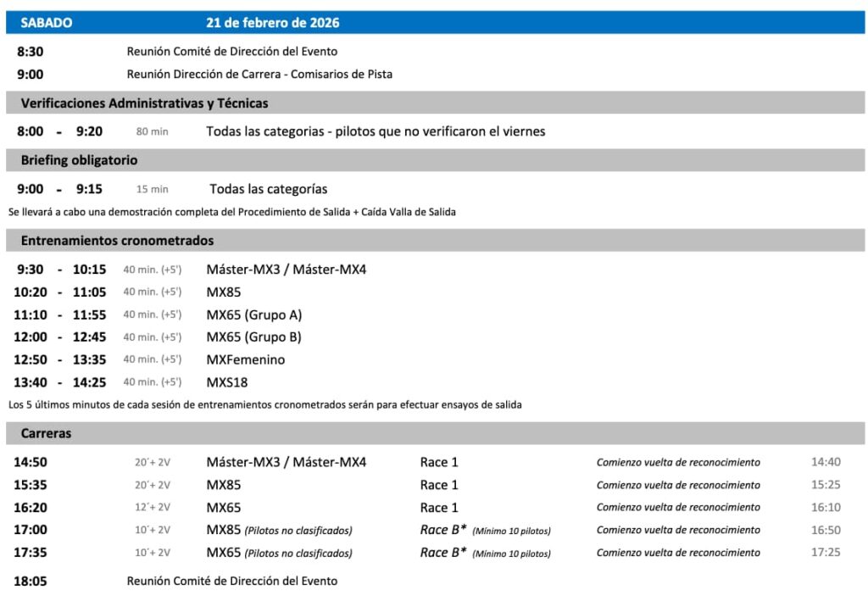This screenshot has width=868, height=607.
Task: Click the Briefing obligatorio section header
Action: (x=79, y=160)
